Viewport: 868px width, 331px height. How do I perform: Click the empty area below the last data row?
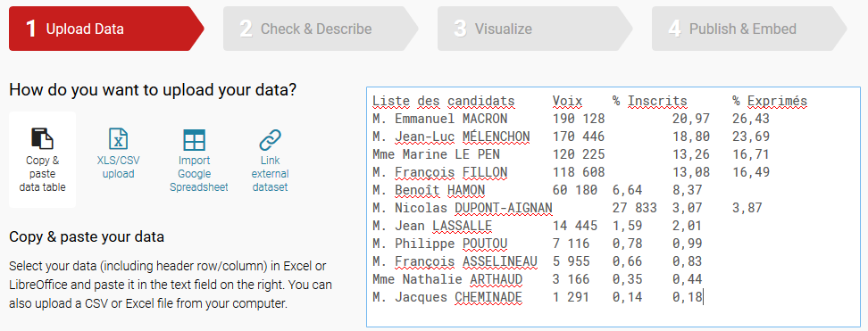tap(613, 315)
